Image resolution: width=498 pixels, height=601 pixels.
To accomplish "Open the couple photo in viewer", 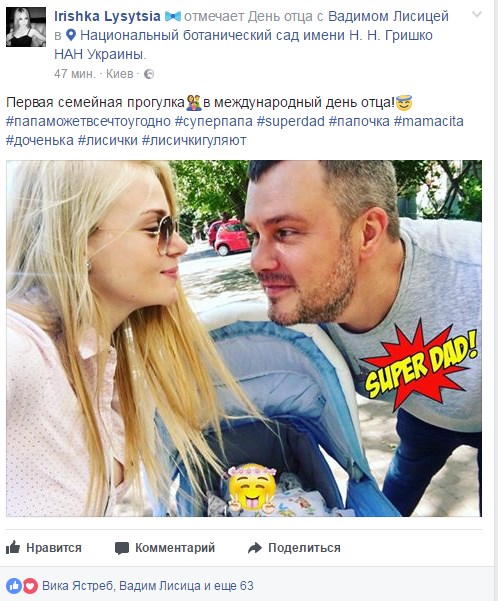I will tap(244, 338).
